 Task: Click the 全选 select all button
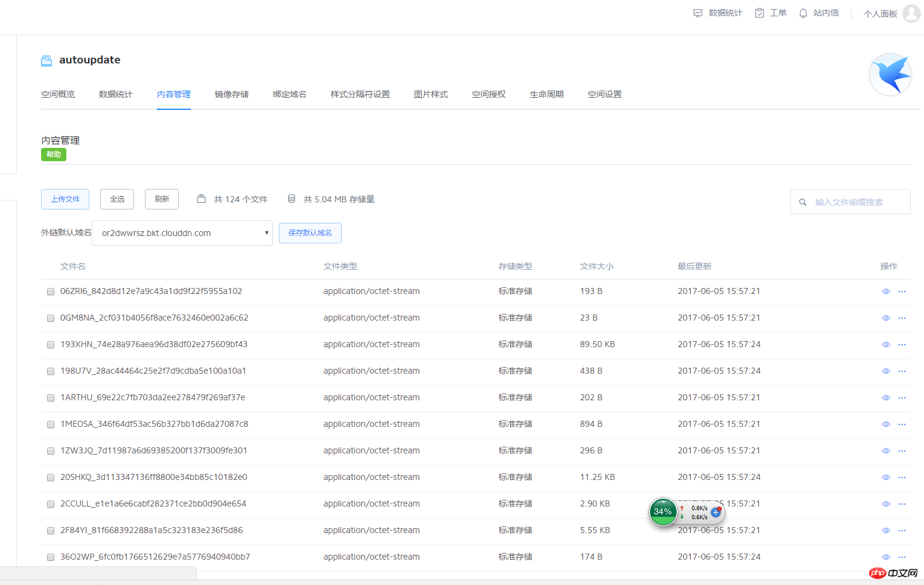click(117, 199)
